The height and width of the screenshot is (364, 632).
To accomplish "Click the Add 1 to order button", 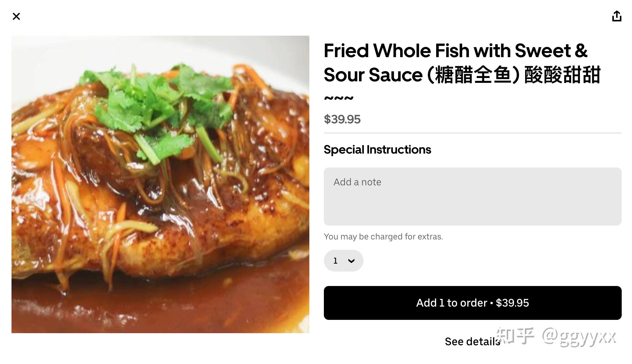I will (472, 303).
